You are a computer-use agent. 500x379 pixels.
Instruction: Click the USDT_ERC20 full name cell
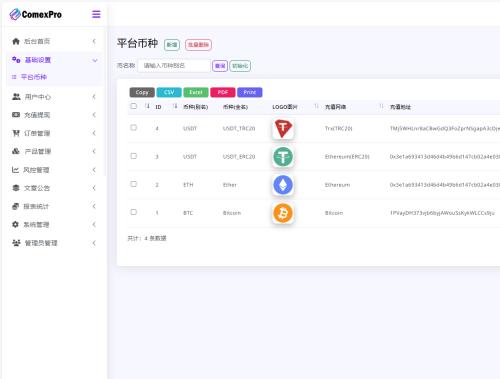[x=239, y=157]
